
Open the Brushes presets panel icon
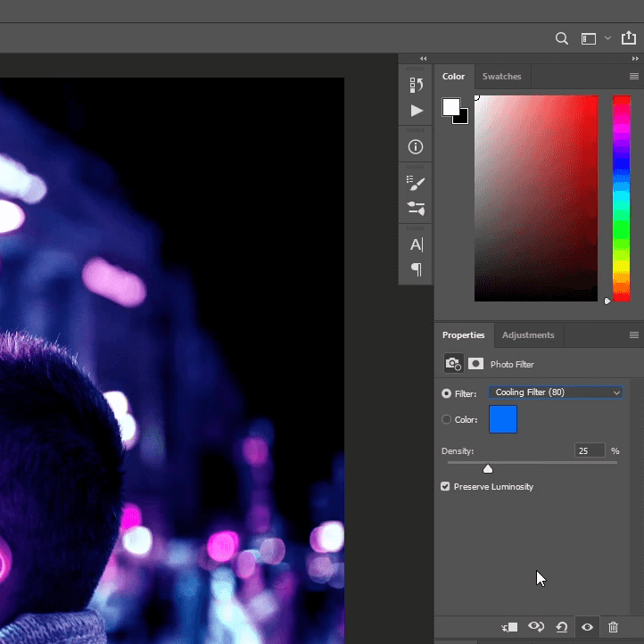click(x=416, y=208)
